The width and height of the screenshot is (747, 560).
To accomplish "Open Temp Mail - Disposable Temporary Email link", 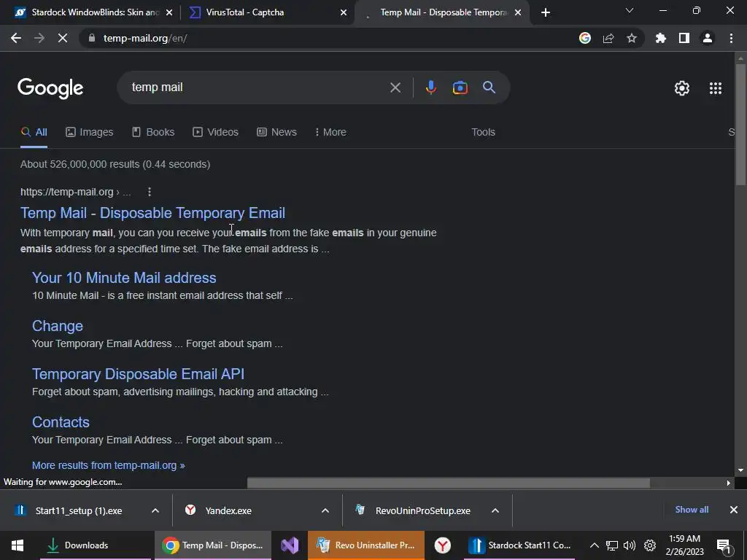I will [153, 213].
